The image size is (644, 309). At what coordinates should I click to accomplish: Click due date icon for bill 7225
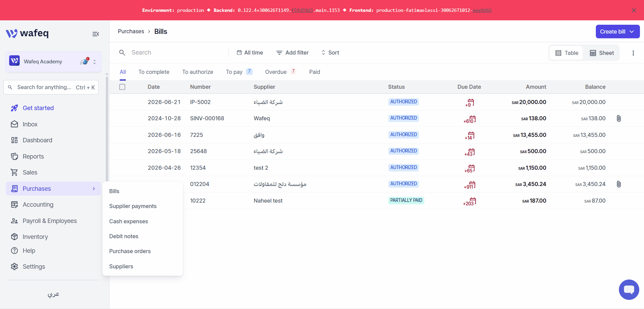[470, 136]
